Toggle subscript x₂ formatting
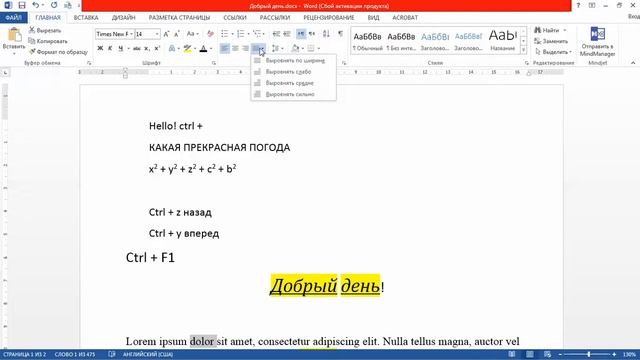Image resolution: width=640 pixels, height=360 pixels. [x=147, y=49]
